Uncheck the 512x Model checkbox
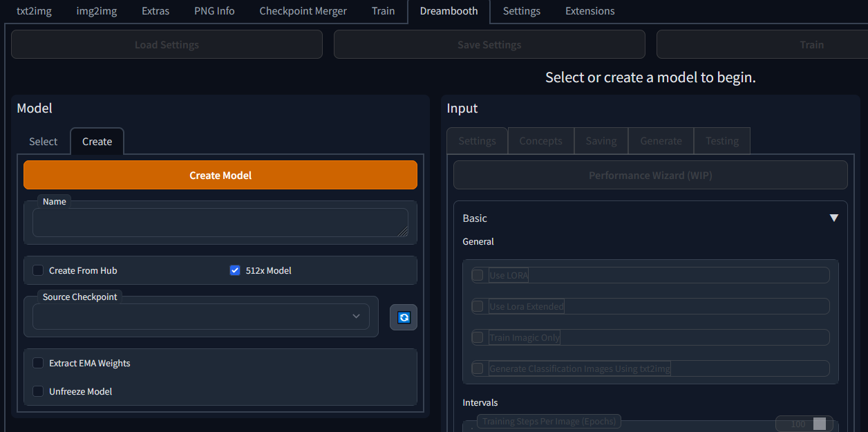The width and height of the screenshot is (868, 432). tap(235, 270)
